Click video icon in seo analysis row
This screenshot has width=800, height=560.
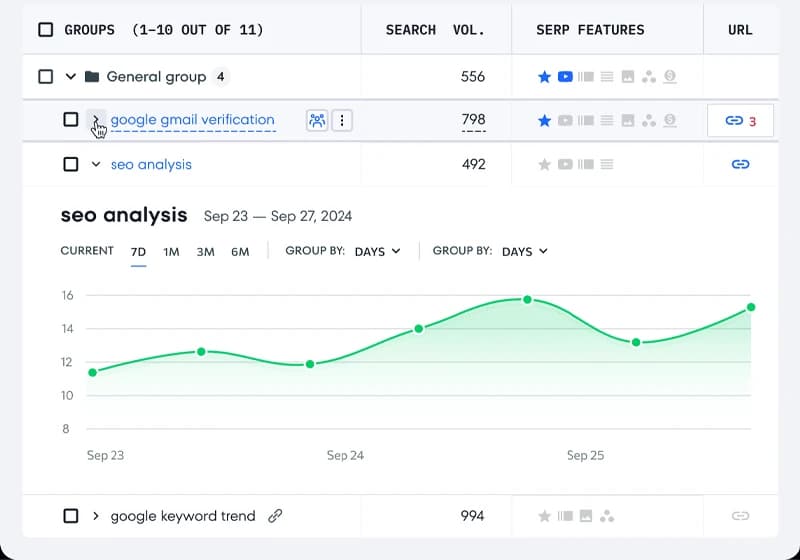(x=565, y=164)
